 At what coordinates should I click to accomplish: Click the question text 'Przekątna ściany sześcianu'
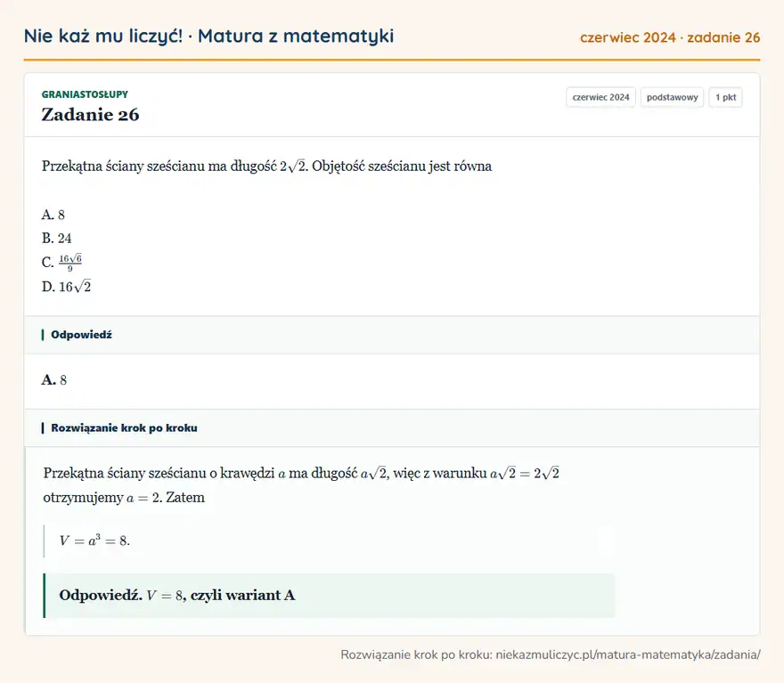point(266,166)
